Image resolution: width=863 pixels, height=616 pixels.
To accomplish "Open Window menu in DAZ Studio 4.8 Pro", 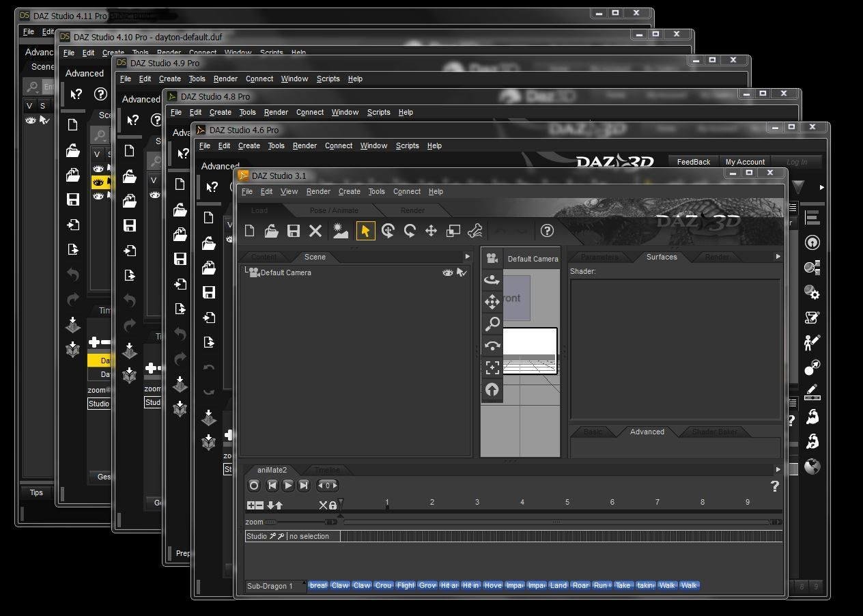I will [345, 112].
